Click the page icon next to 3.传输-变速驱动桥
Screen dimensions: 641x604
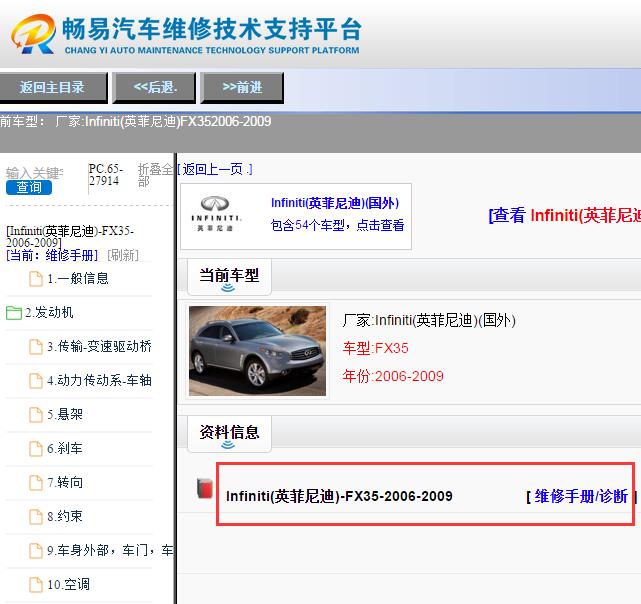point(36,347)
